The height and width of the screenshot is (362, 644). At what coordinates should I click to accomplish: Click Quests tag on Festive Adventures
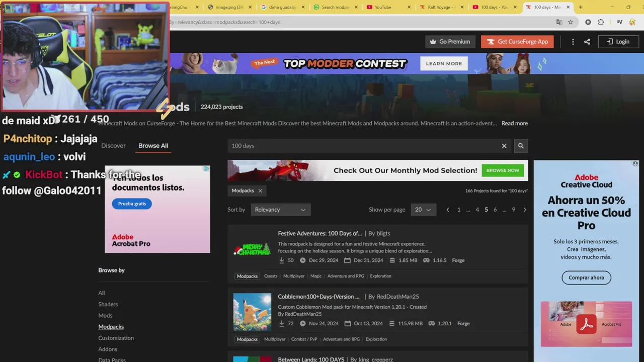click(x=271, y=276)
